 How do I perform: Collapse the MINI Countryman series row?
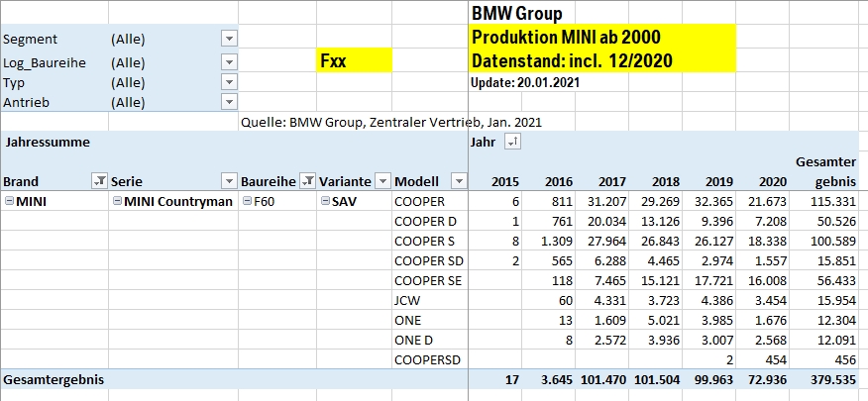pyautogui.click(x=117, y=201)
